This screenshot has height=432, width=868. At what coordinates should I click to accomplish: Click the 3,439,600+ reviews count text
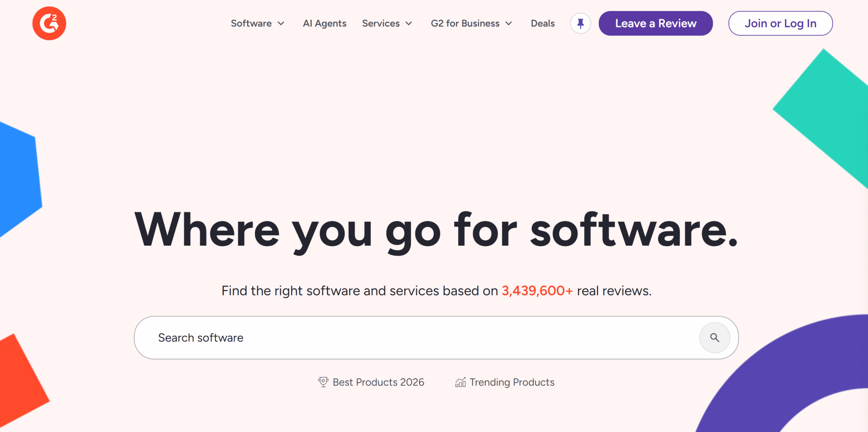tap(537, 291)
